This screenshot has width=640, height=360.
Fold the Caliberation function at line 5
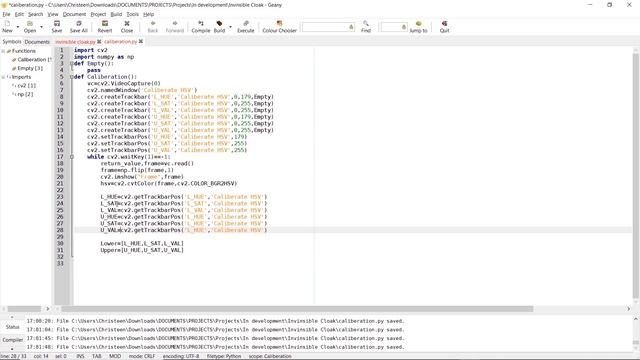click(x=72, y=77)
